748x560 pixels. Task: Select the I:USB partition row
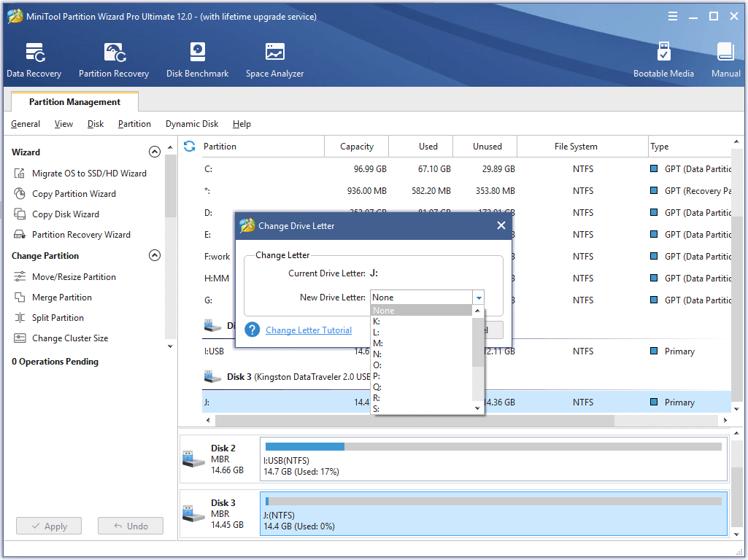tap(466, 351)
